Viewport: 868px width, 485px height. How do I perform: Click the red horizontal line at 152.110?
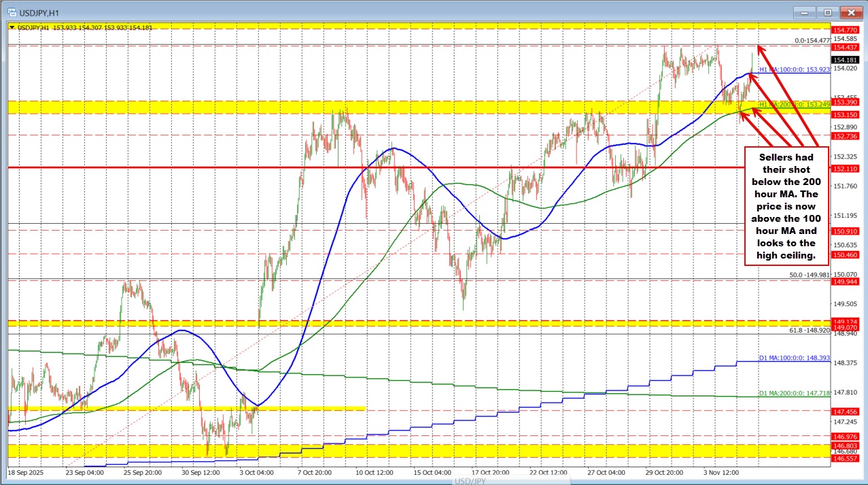coord(408,167)
